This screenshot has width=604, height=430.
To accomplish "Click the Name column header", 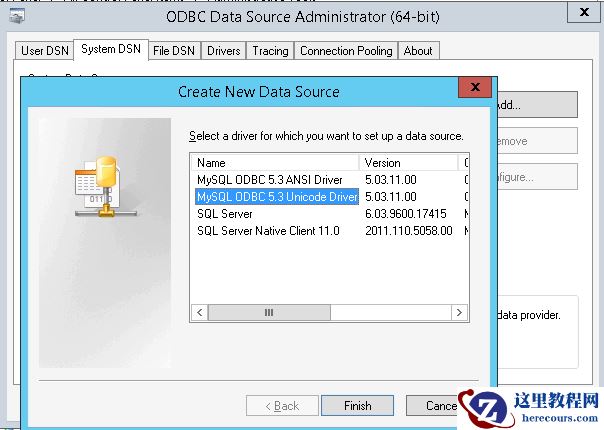I will (275, 162).
